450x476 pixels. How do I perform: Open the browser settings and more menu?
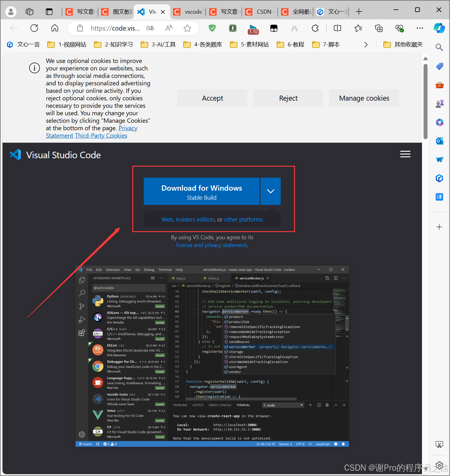tap(420, 28)
